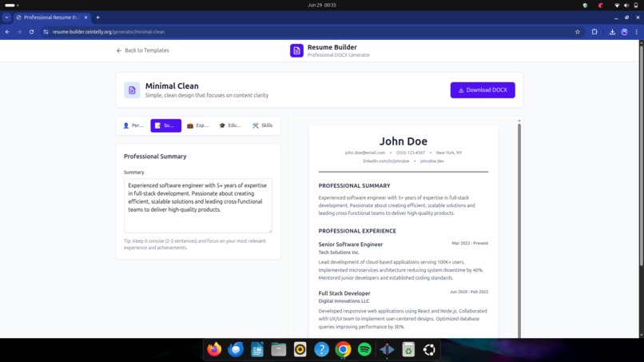
Task: Click the clock showing Jun 29 00:35
Action: (322, 5)
